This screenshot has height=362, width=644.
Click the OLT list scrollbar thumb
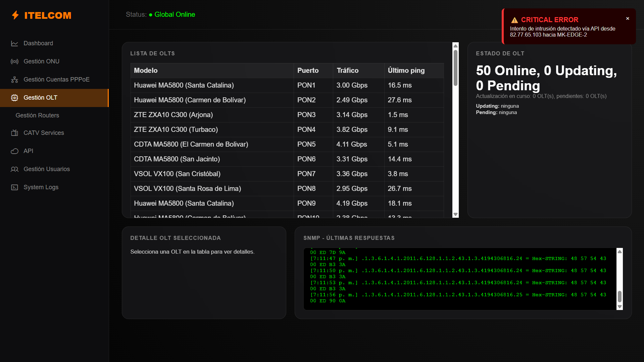[455, 68]
